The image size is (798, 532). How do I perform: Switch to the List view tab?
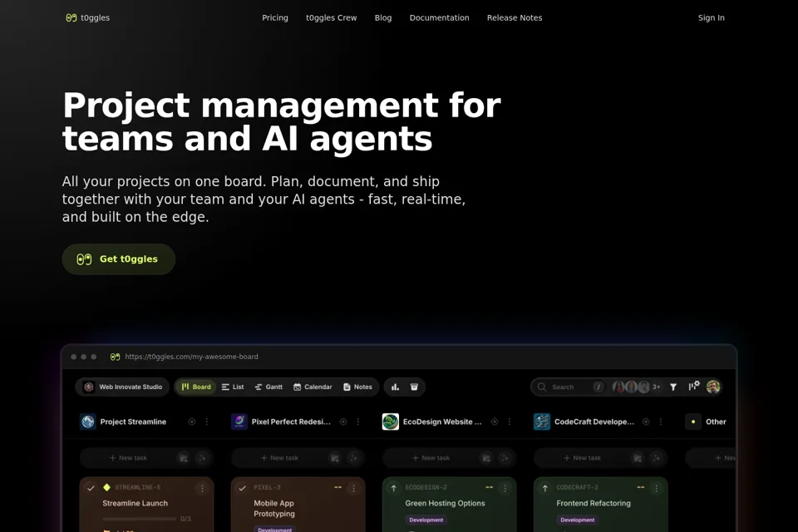[233, 387]
